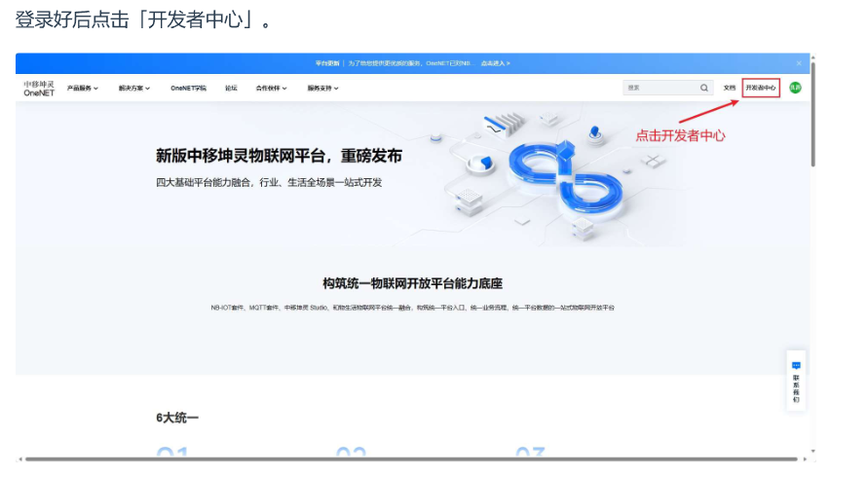This screenshot has width=868, height=477.
Task: Click 点击进入 in the blue banner
Action: 495,63
